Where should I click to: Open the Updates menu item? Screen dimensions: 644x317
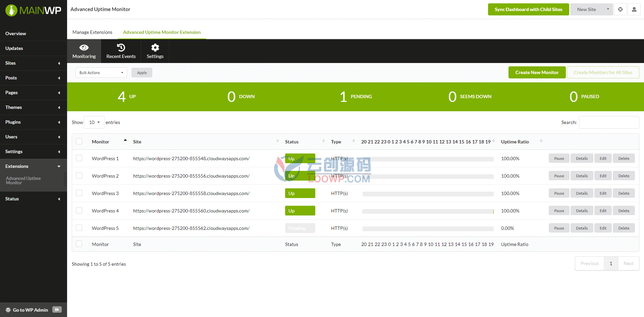[x=33, y=48]
